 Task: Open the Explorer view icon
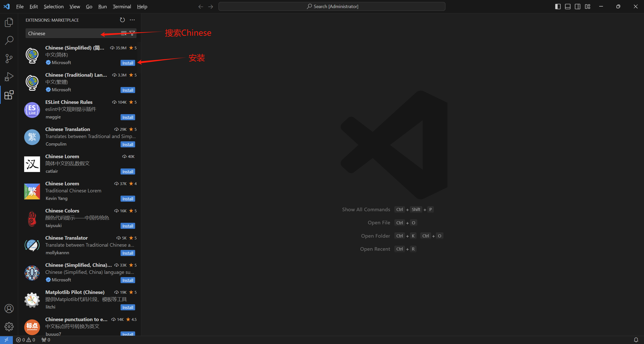click(9, 22)
